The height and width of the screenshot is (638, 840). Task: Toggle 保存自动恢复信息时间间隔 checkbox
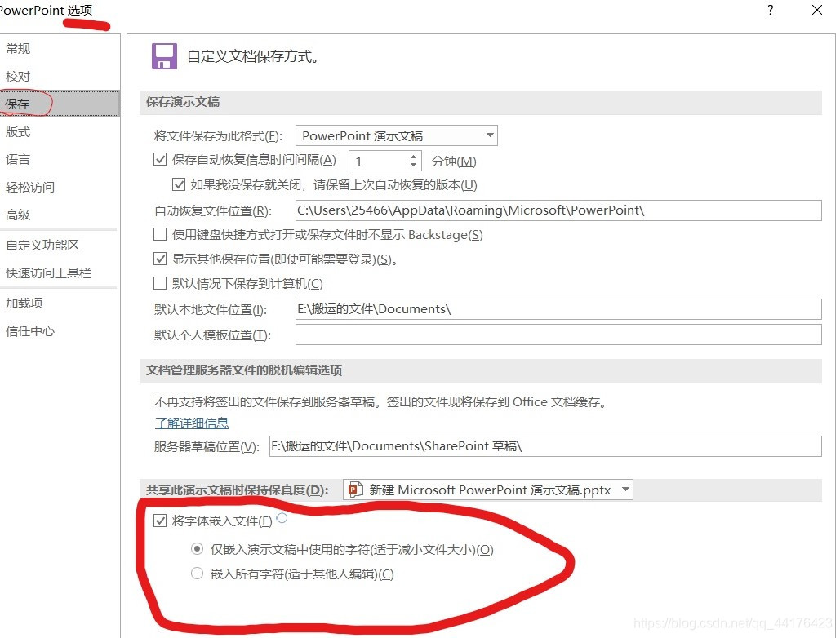coord(160,159)
